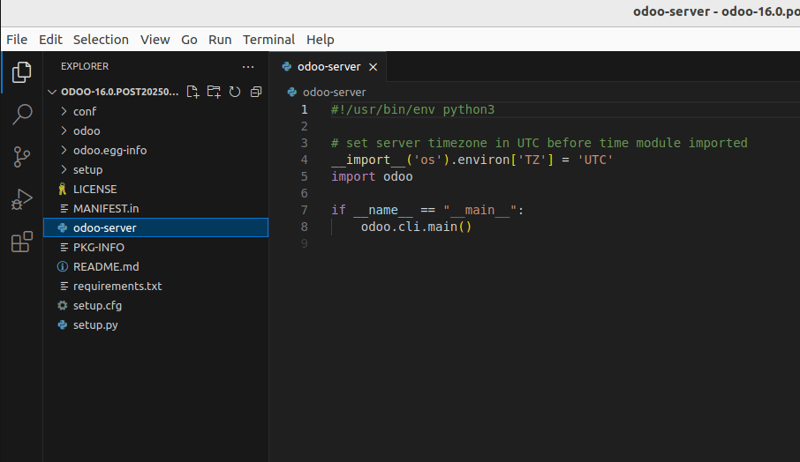Viewport: 800px width, 462px height.
Task: Select the odoo-server editor tab
Action: coord(329,67)
